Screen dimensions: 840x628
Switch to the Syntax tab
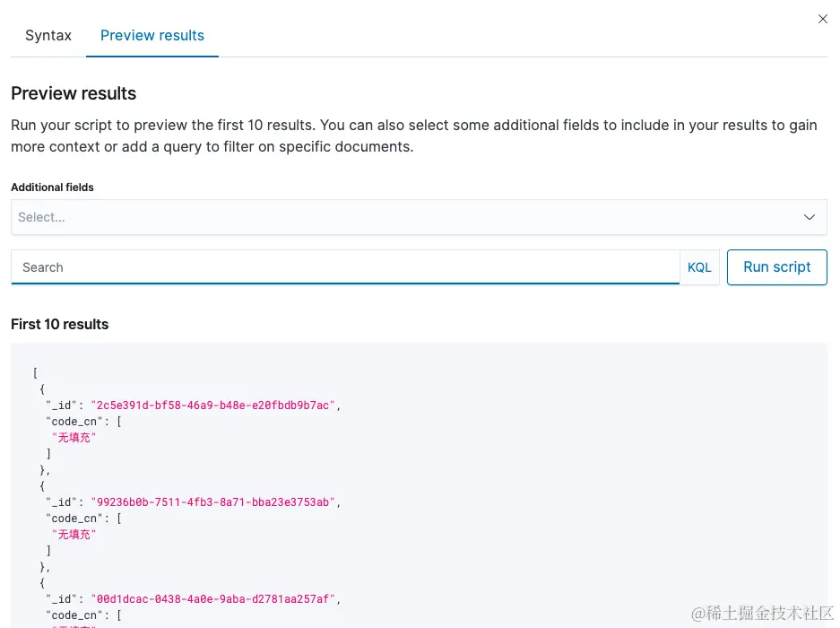point(48,36)
